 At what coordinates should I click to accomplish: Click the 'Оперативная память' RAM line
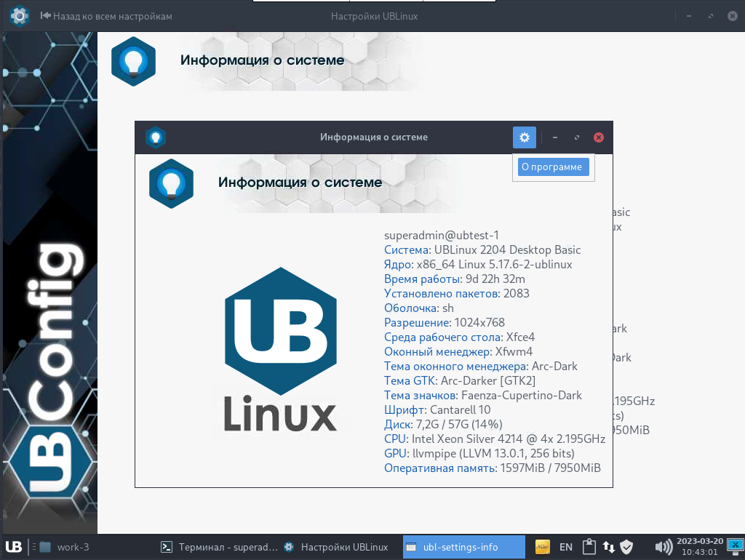coord(493,468)
